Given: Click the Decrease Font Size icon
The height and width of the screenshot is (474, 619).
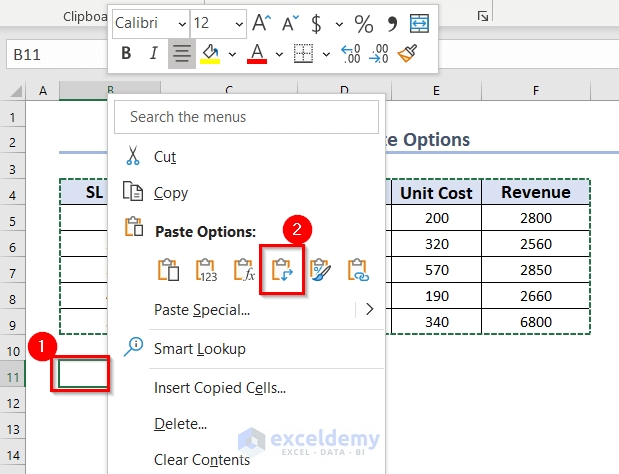Looking at the screenshot, I should (290, 23).
